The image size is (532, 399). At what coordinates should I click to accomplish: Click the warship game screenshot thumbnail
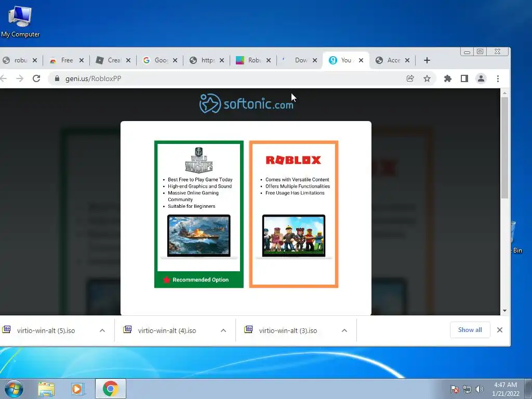click(199, 236)
